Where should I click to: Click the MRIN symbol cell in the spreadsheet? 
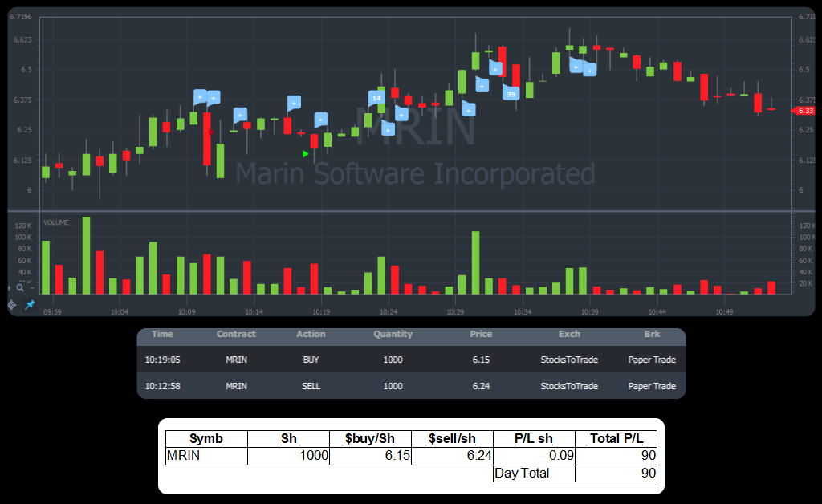pos(206,456)
